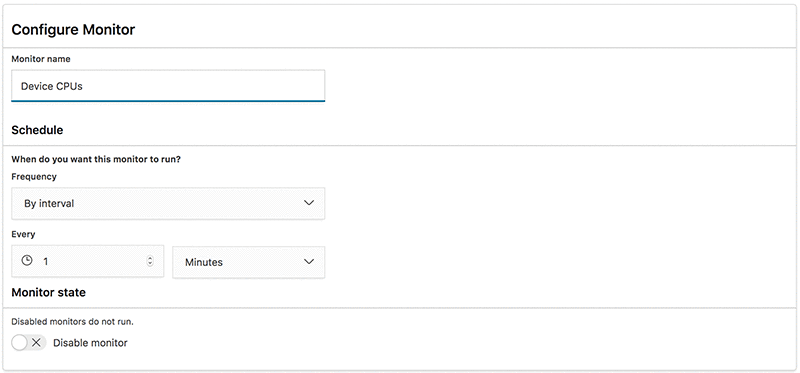Click the X icon inside the monitor toggle
The height and width of the screenshot is (373, 800).
[x=36, y=343]
